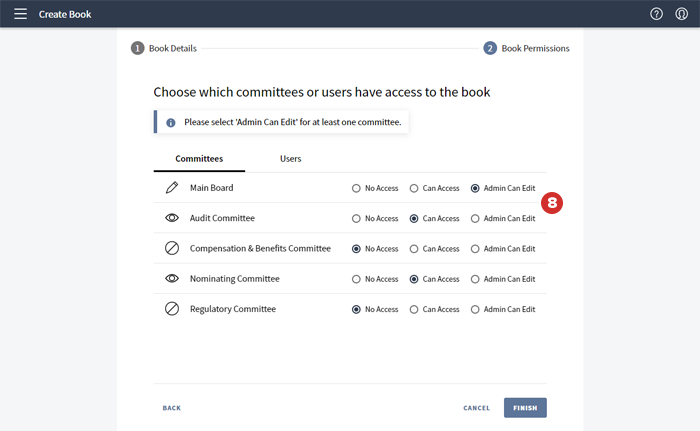Click the pencil icon beside Main Board
The image size is (700, 431).
click(x=172, y=188)
